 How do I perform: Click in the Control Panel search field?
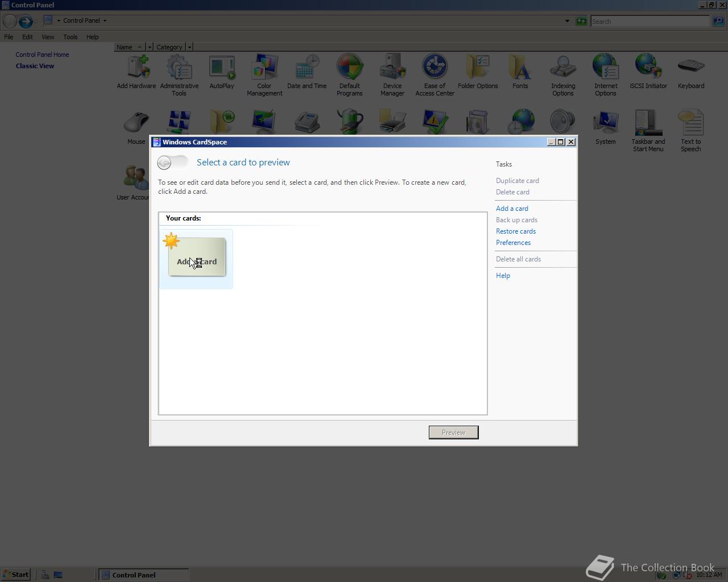click(x=650, y=21)
